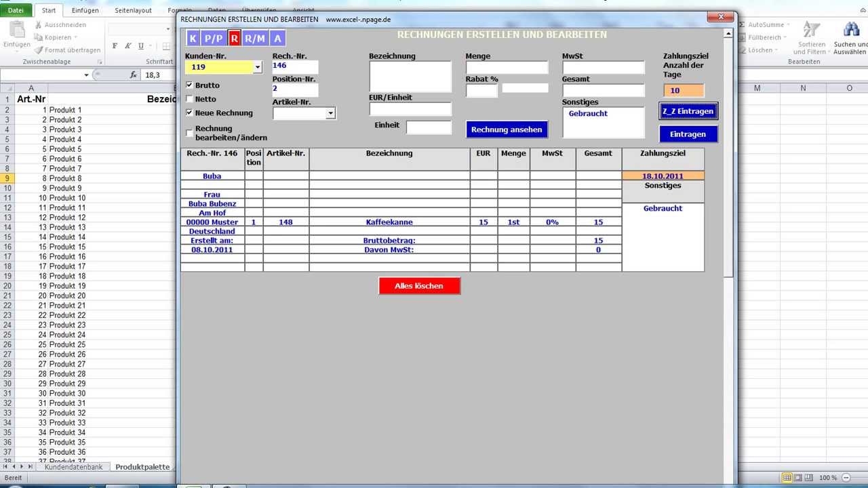This screenshot has height=488, width=868.
Task: Click Suchen und Auswählen binoculars icon
Action: pyautogui.click(x=851, y=29)
